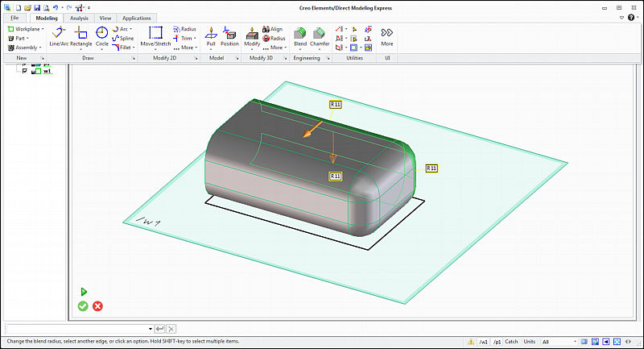This screenshot has width=644, height=349.
Task: Click the center R11 radius label
Action: click(x=336, y=177)
